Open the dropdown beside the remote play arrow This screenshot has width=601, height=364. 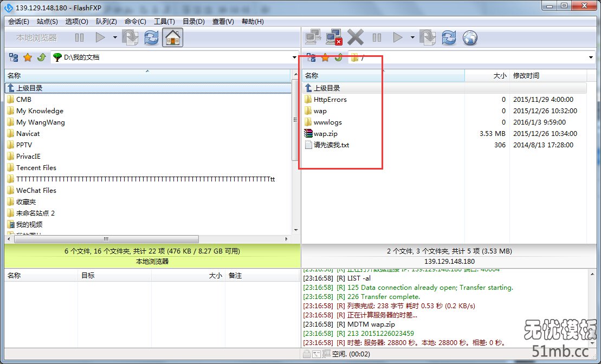coord(412,37)
